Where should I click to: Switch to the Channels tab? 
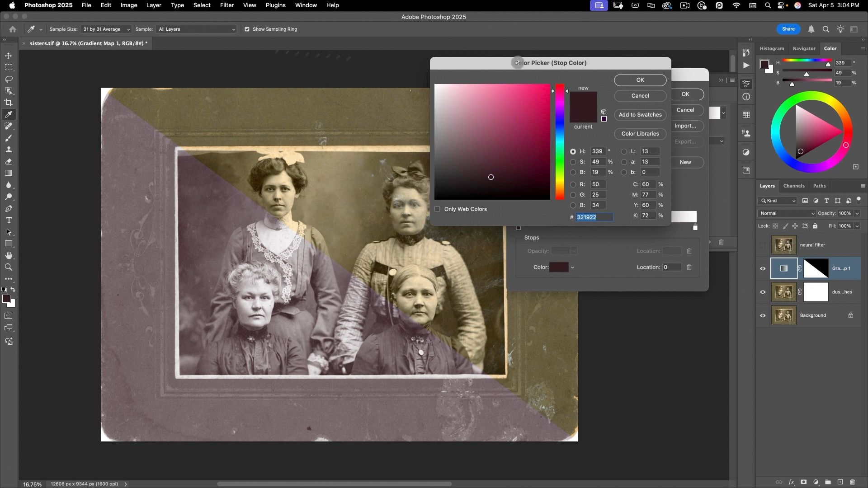pos(793,186)
